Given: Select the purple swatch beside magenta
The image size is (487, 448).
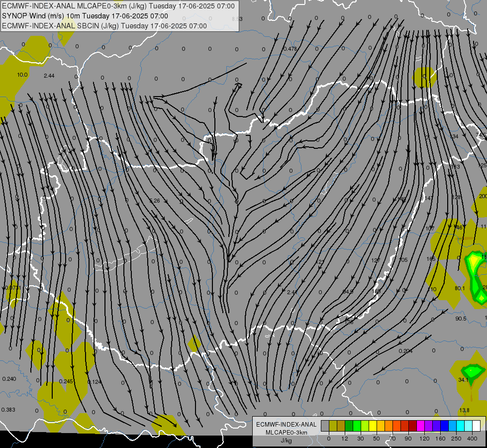Looking at the screenshot, I should pyautogui.click(x=429, y=426).
